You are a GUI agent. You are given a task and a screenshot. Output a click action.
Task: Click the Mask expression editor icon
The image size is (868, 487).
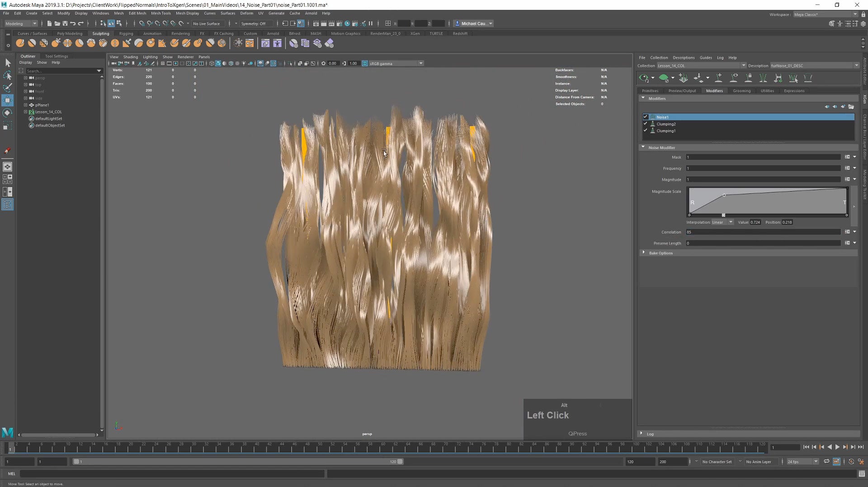click(x=847, y=157)
